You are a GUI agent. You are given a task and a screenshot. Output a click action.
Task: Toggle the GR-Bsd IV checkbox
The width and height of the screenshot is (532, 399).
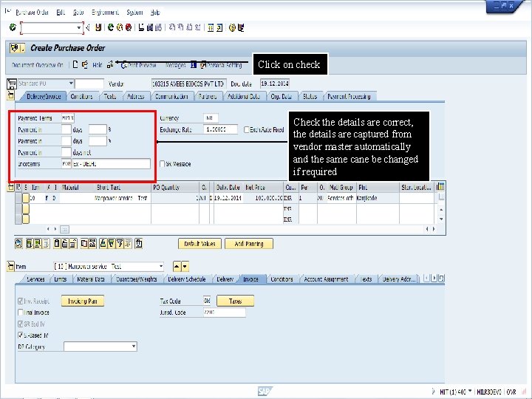click(21, 324)
